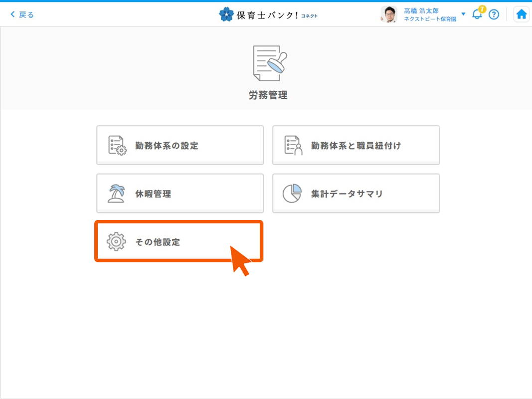The height and width of the screenshot is (399, 532).
Task: Open notifications with the bell icon
Action: (477, 14)
